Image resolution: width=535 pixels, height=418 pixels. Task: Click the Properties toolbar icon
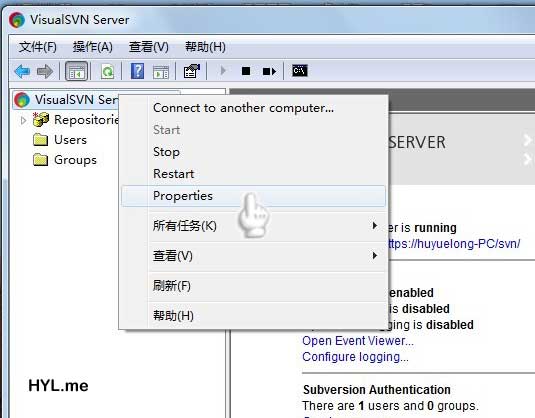191,71
